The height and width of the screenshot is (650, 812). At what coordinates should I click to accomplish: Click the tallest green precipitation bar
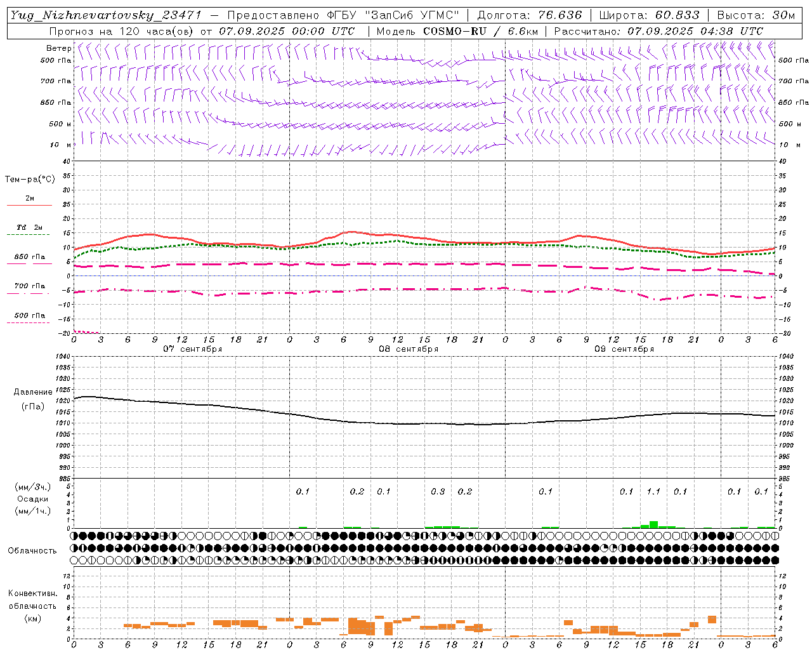click(653, 524)
